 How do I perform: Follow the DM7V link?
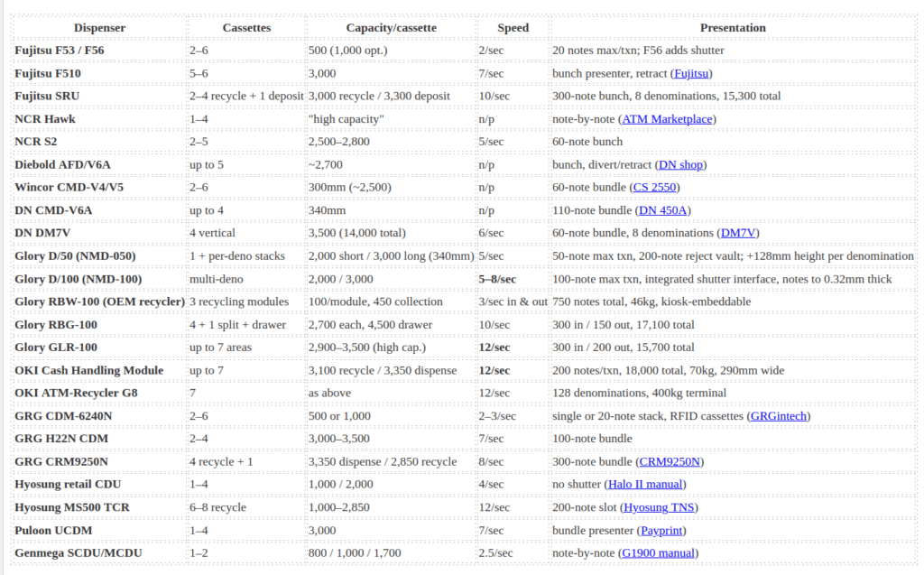pyautogui.click(x=738, y=233)
